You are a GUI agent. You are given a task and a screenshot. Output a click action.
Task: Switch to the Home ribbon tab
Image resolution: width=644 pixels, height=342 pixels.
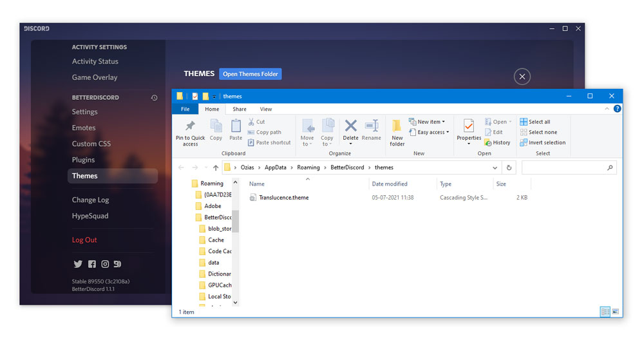coord(212,109)
